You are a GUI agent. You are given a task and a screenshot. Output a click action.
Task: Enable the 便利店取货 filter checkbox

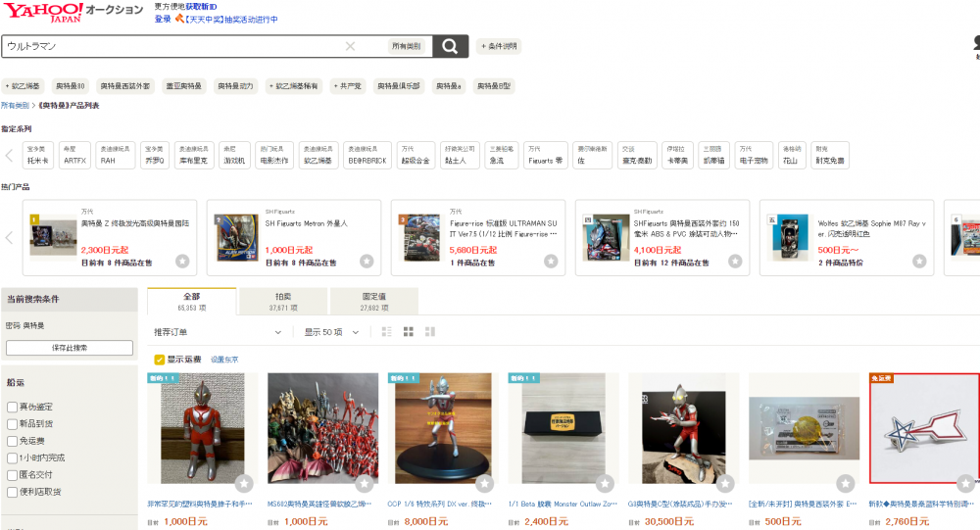12,492
